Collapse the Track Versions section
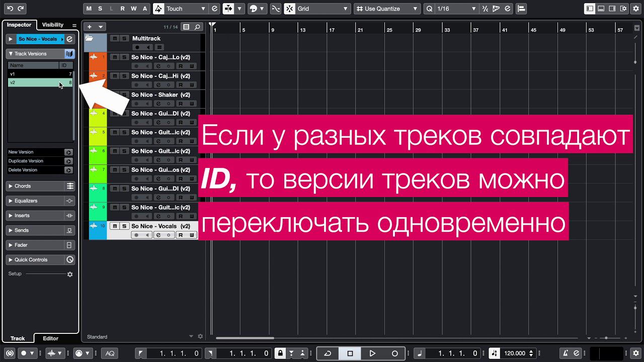This screenshot has width=644, height=362. [x=11, y=54]
